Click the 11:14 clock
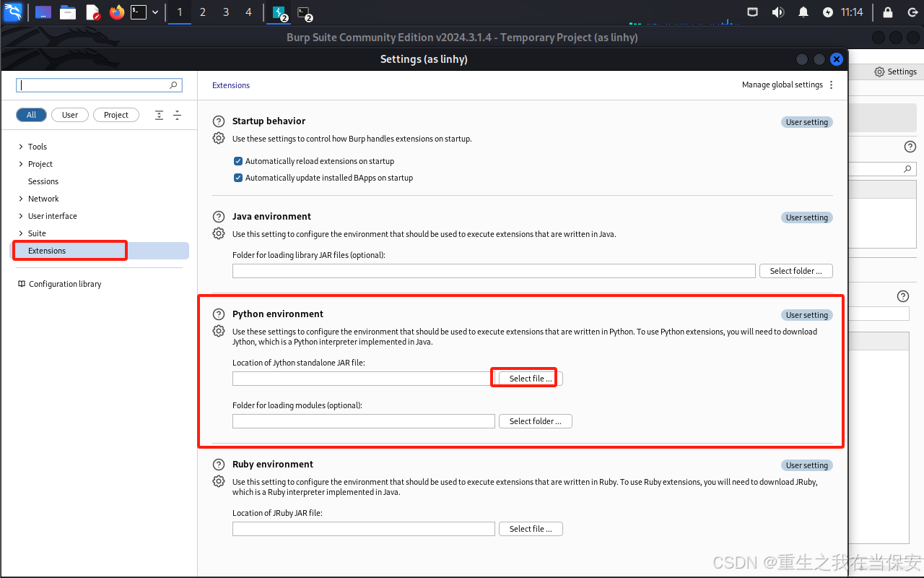The width and height of the screenshot is (924, 578). point(852,12)
